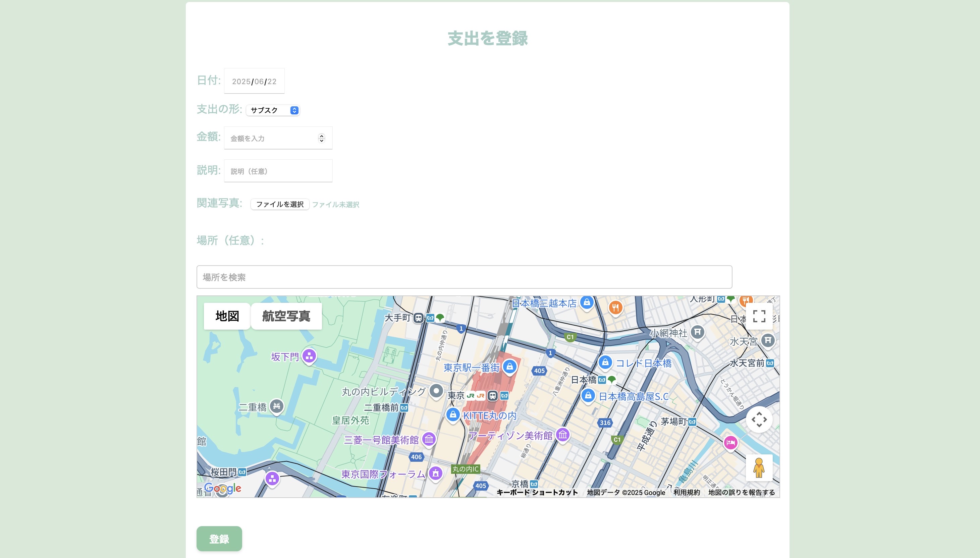
Task: Click the 金額を入力 amount field
Action: pyautogui.click(x=278, y=138)
